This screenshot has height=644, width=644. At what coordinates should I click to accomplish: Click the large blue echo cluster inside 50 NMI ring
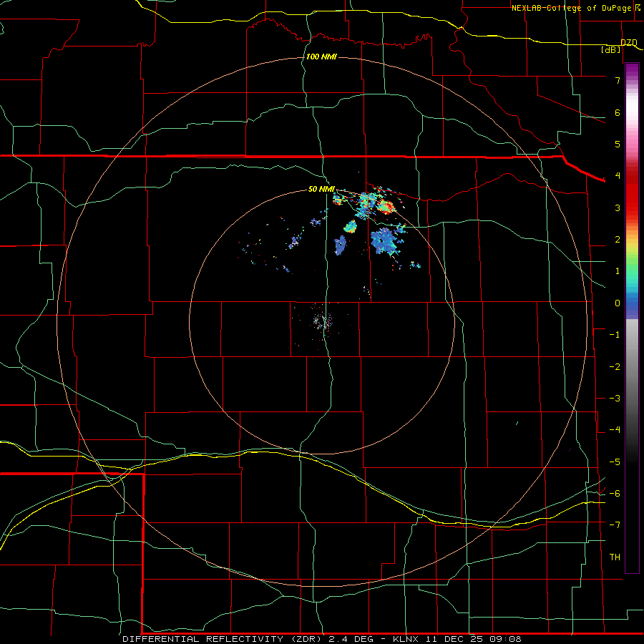point(385,241)
